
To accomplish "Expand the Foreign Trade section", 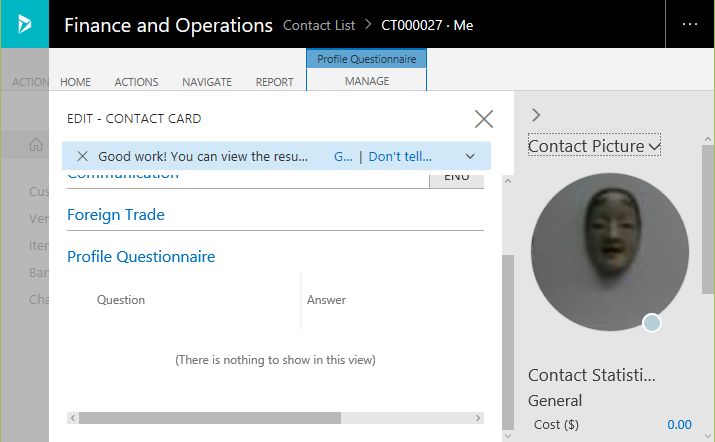I will pos(116,214).
